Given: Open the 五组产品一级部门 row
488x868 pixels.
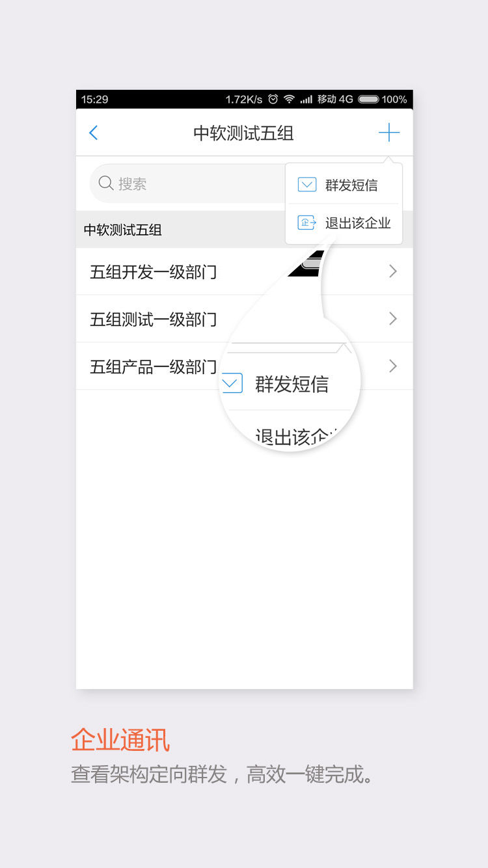Looking at the screenshot, I should pyautogui.click(x=245, y=366).
